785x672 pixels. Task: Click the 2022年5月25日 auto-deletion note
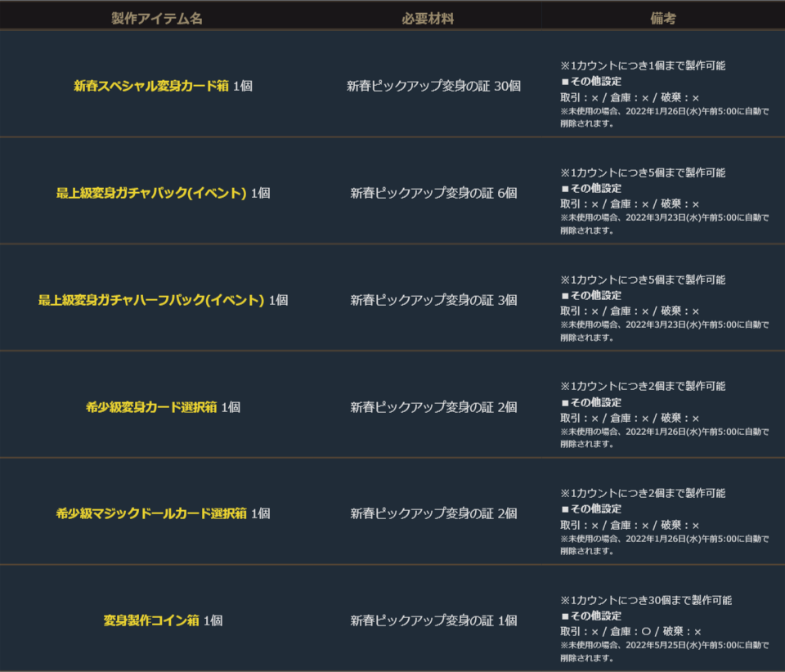coord(664,645)
